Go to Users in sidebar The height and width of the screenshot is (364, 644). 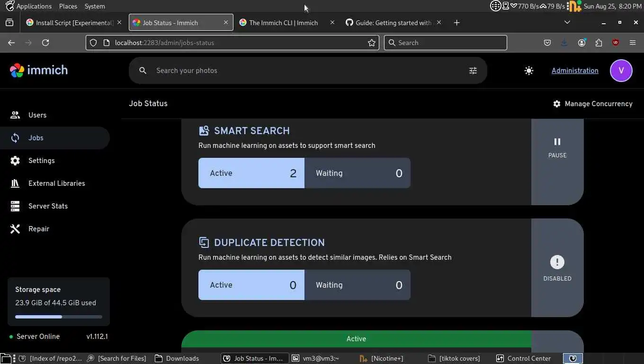(55, 115)
